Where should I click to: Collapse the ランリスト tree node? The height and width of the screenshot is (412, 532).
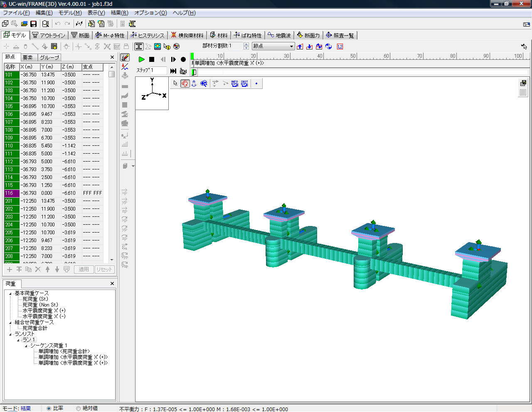pyautogui.click(x=10, y=334)
